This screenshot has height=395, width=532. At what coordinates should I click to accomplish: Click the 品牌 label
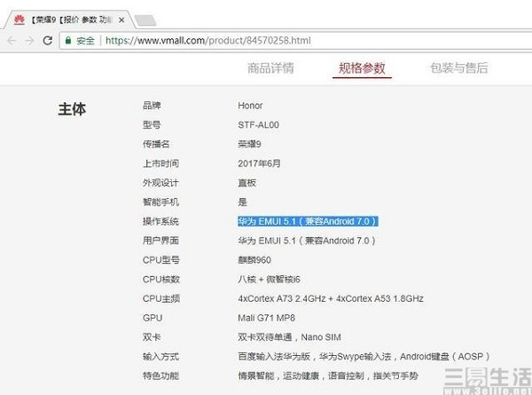(x=152, y=106)
